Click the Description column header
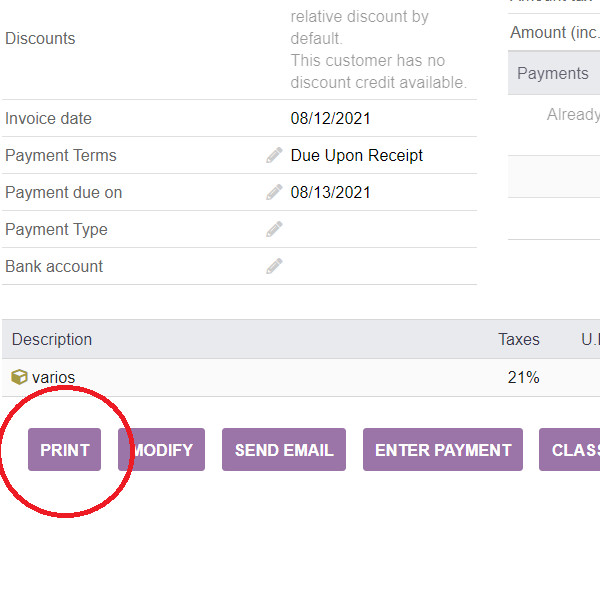Image resolution: width=600 pixels, height=595 pixels. coord(52,339)
